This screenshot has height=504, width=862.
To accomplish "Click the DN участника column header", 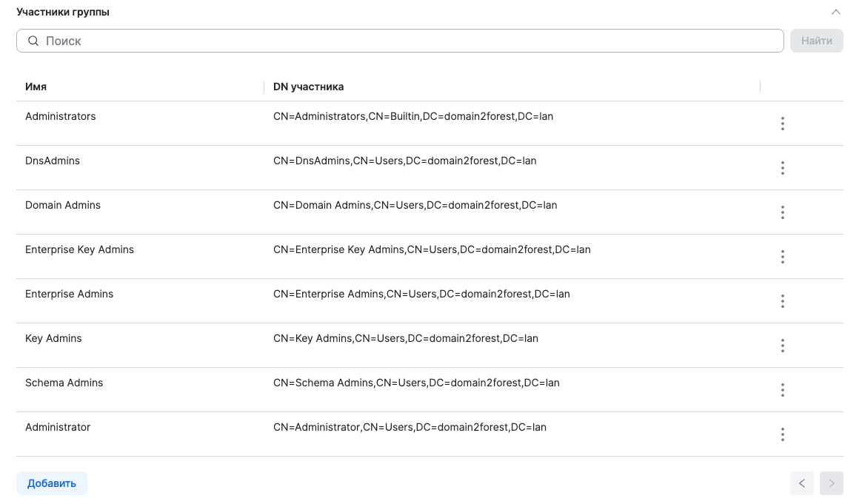I will point(308,87).
